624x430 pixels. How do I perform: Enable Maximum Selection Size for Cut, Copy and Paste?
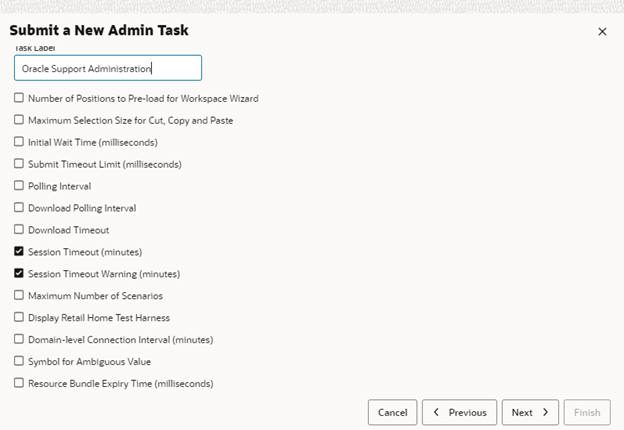click(x=19, y=120)
